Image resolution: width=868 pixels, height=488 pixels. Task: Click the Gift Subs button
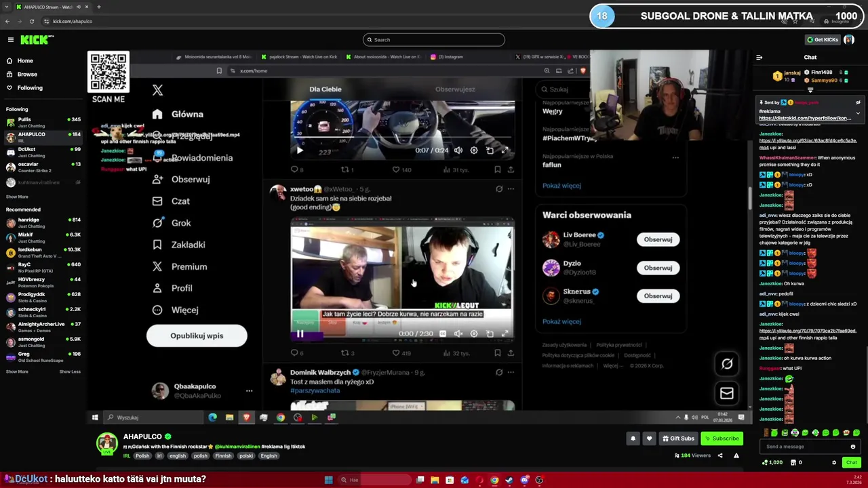point(678,439)
